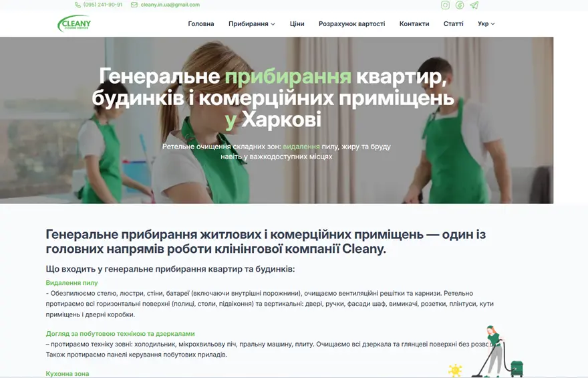Viewport: 588px width, 378px height.
Task: Go to the Головна menu item
Action: point(201,24)
